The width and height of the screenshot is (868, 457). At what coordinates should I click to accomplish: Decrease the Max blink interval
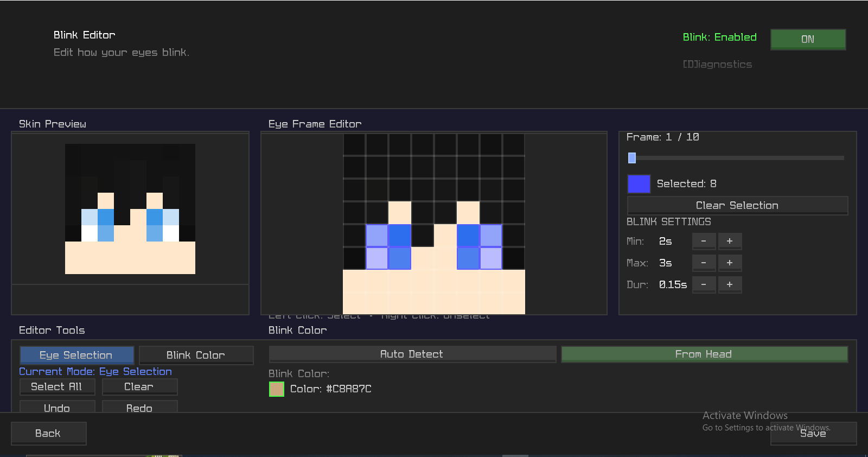pos(704,263)
